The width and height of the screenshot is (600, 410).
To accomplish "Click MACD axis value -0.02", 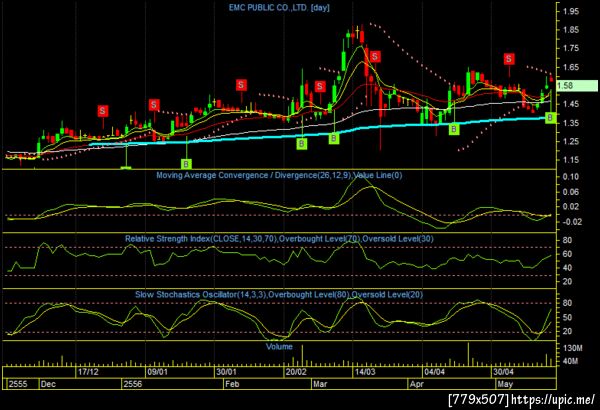I will 570,222.
